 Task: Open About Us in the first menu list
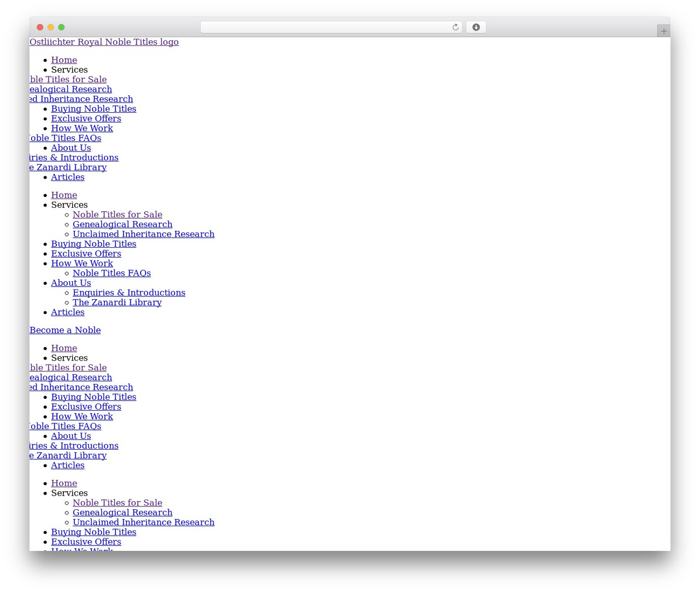click(x=71, y=148)
